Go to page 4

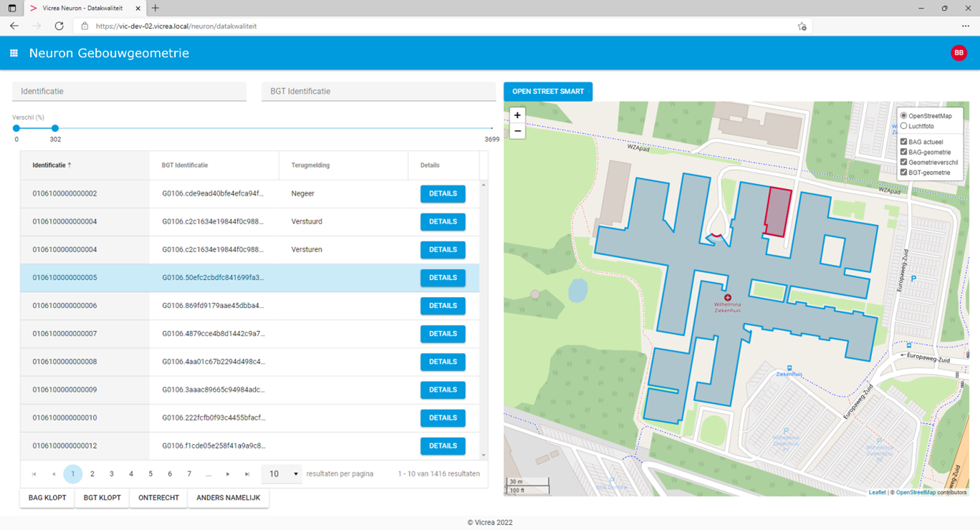coord(130,474)
